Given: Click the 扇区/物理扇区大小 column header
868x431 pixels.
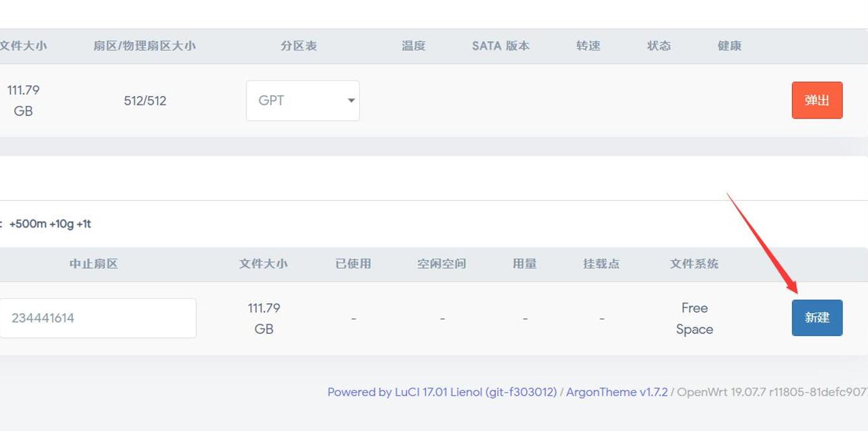Looking at the screenshot, I should 145,46.
